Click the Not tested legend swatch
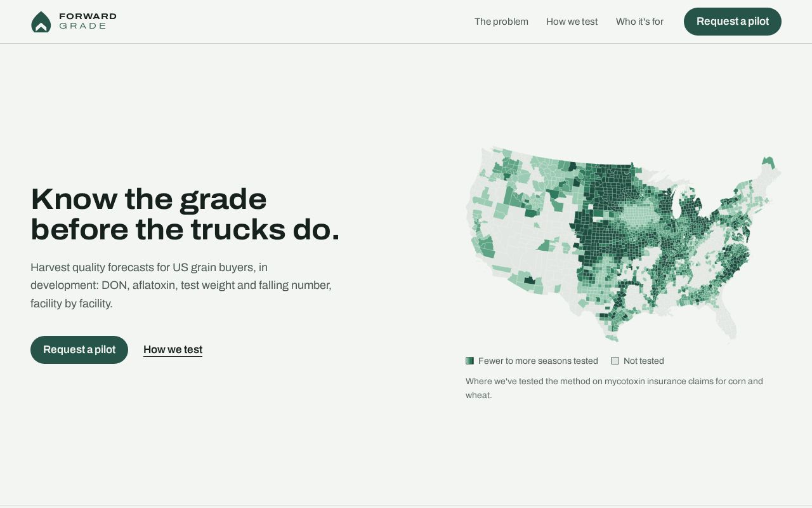The width and height of the screenshot is (812, 508). (x=615, y=361)
